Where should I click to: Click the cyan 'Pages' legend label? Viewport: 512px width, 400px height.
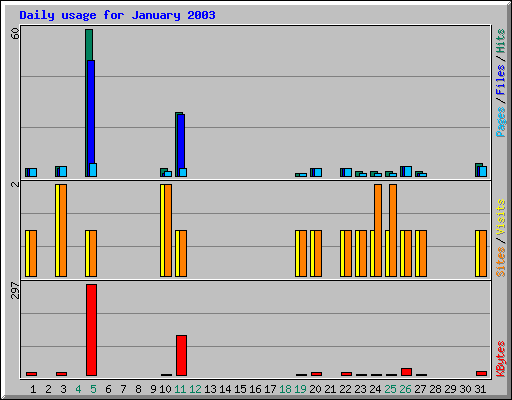(500, 122)
